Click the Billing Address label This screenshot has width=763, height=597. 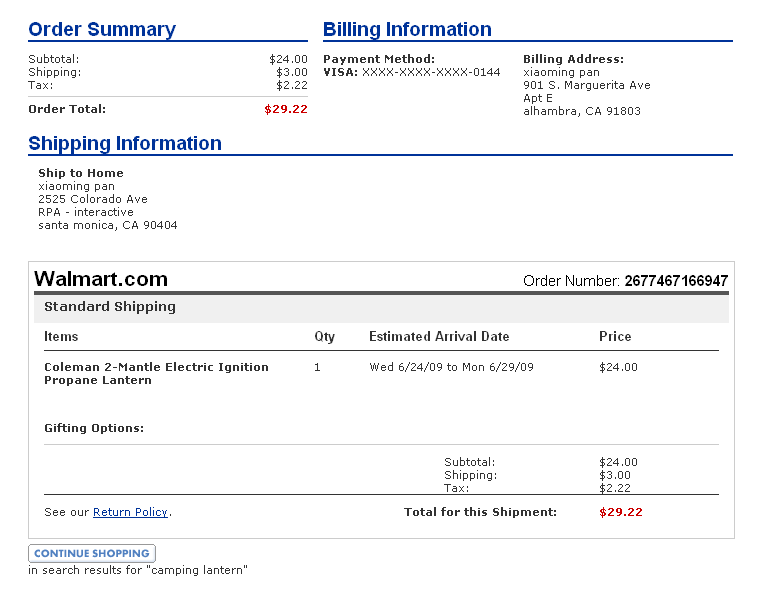pos(573,59)
